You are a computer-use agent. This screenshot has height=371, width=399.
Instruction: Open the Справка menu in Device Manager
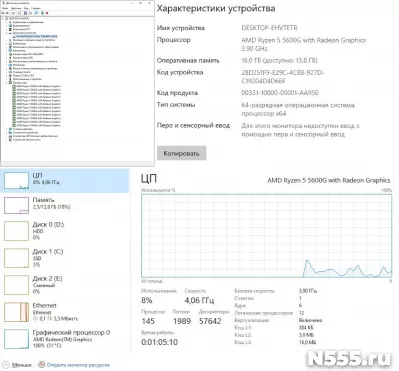point(36,8)
